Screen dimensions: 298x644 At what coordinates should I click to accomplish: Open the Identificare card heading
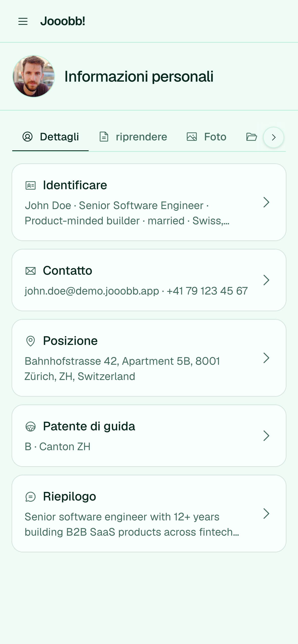75,185
